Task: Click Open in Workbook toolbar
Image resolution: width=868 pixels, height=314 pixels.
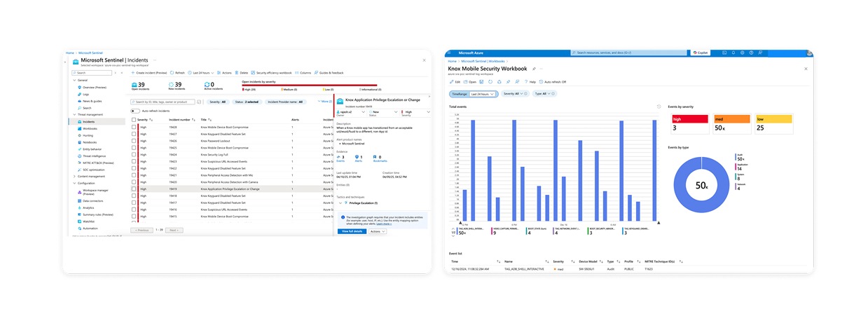Action: click(470, 82)
